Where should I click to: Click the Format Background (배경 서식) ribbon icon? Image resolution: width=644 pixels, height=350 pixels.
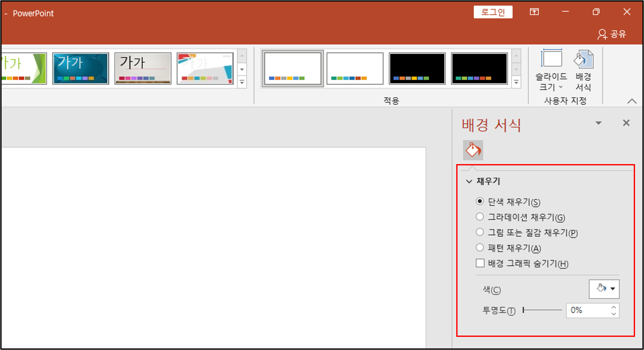583,60
